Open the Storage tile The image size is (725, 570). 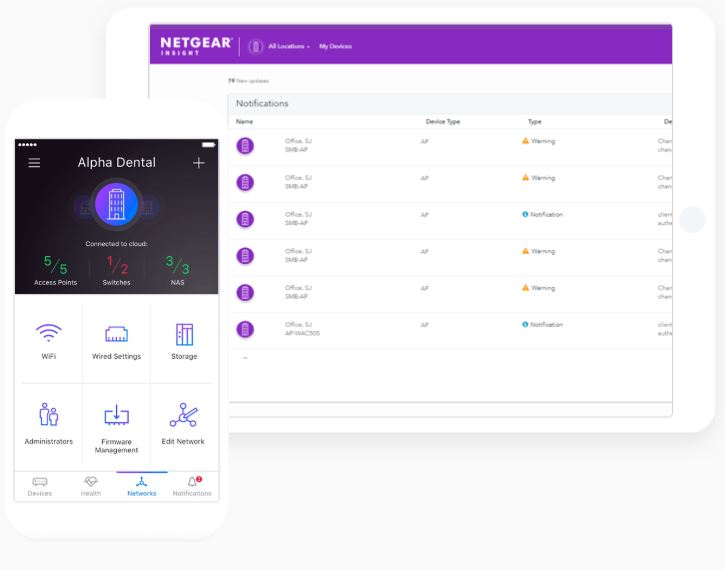tap(184, 341)
